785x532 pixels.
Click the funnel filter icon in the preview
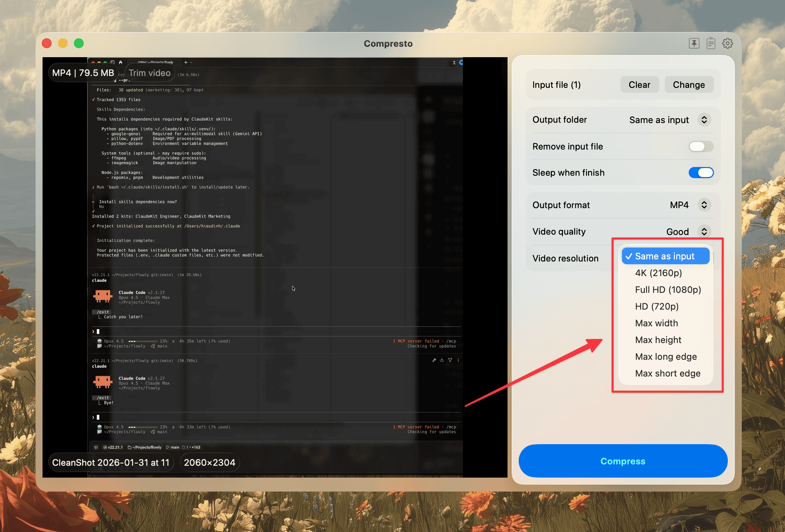pyautogui.click(x=450, y=360)
